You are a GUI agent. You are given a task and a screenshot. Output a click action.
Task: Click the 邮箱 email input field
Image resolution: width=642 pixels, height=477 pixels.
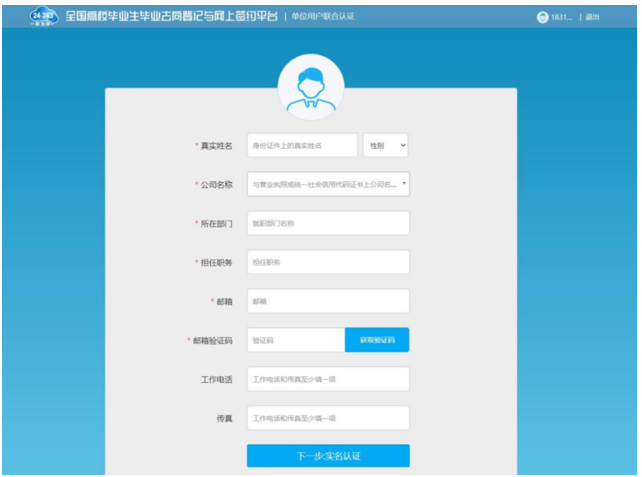coord(328,301)
